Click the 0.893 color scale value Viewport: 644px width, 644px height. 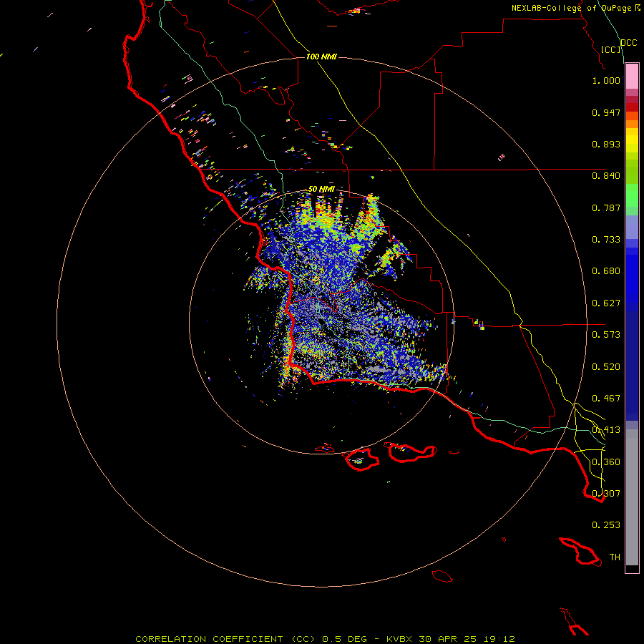[606, 144]
